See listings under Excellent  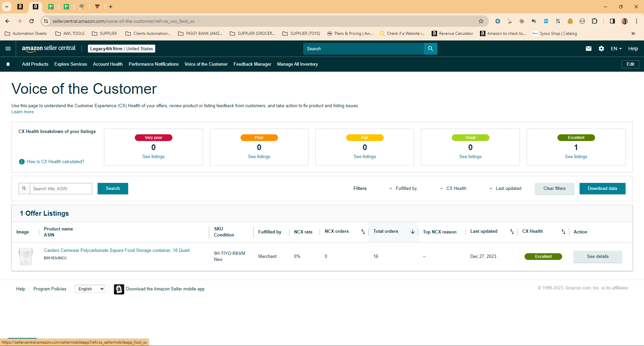pos(576,157)
